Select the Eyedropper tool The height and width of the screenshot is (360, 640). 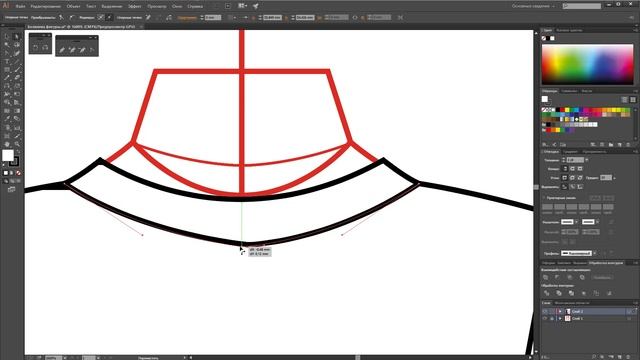7,119
